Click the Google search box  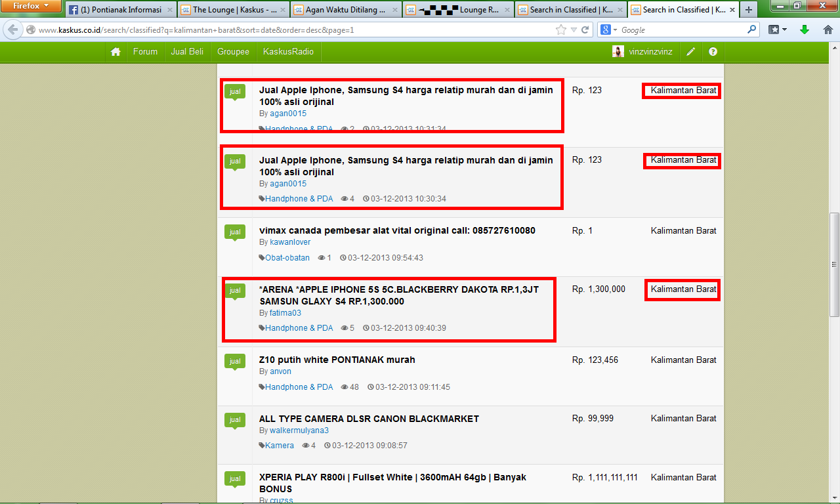tap(682, 30)
